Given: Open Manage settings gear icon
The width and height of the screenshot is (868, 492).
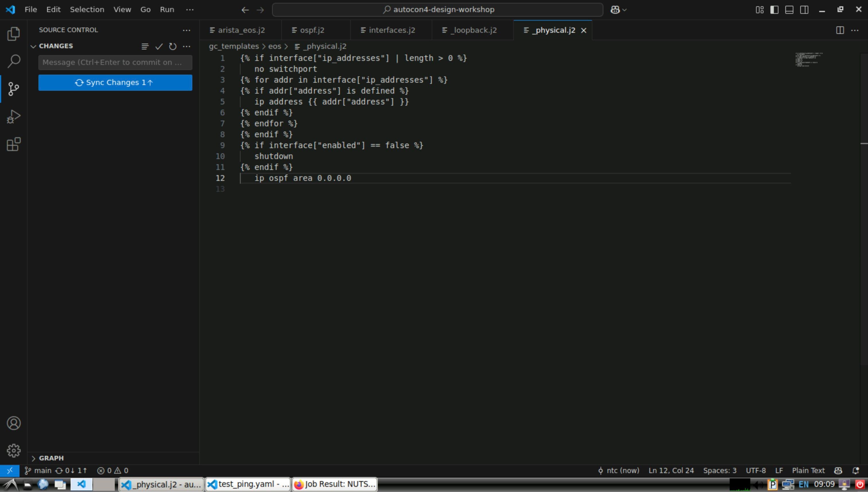Looking at the screenshot, I should coord(13,450).
